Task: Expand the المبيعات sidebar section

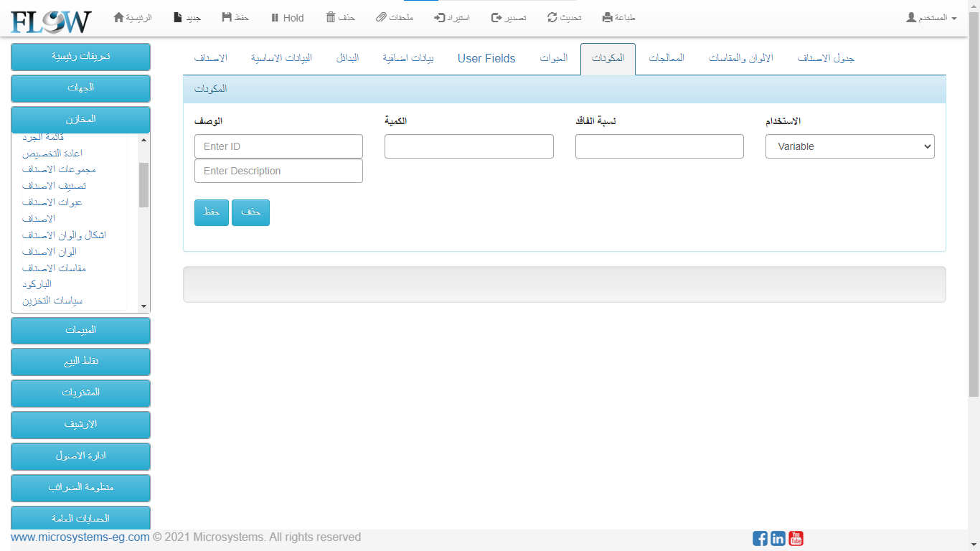Action: [x=80, y=331]
